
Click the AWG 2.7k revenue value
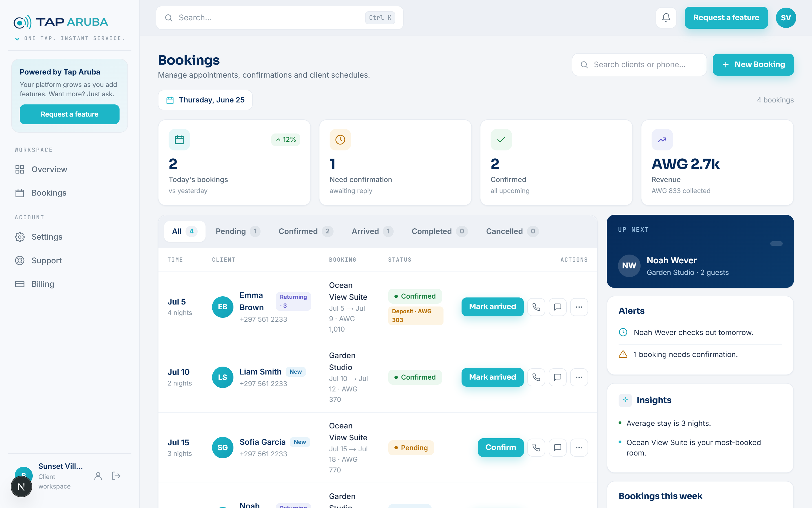point(685,164)
